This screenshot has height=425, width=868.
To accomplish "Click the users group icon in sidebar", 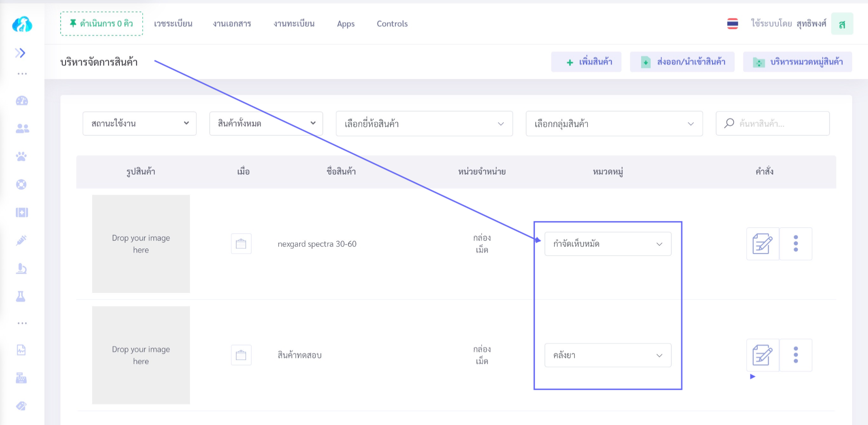I will 22,129.
